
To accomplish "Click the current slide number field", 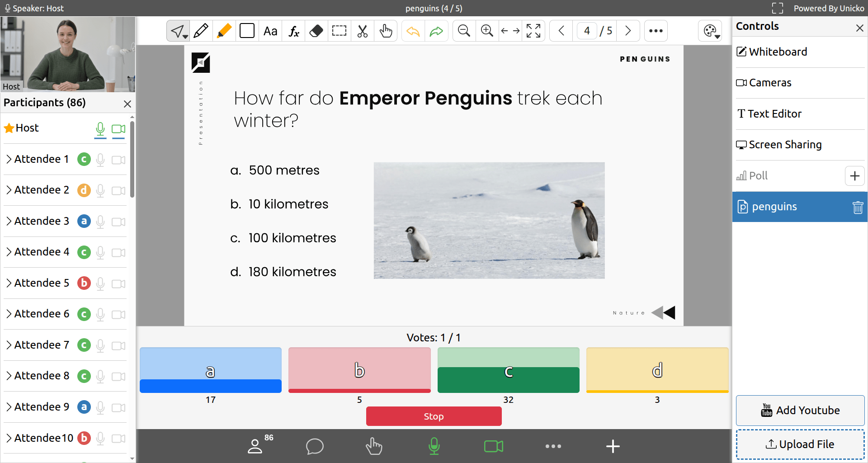I will [587, 31].
